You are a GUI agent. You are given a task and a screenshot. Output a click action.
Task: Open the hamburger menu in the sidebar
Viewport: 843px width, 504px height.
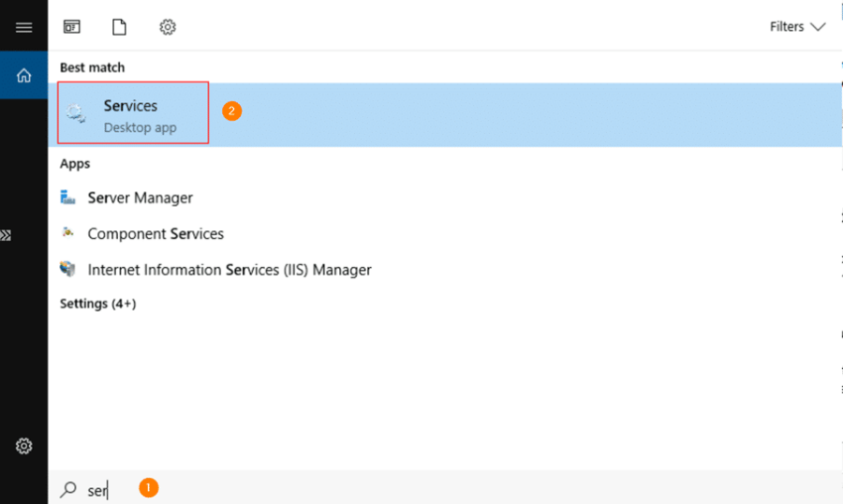(23, 27)
